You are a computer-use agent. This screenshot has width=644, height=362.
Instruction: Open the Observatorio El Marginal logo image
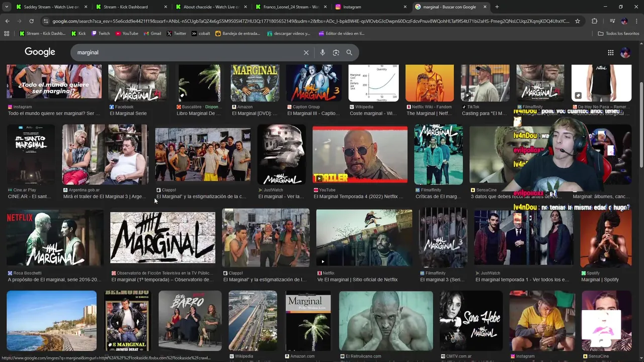[163, 237]
